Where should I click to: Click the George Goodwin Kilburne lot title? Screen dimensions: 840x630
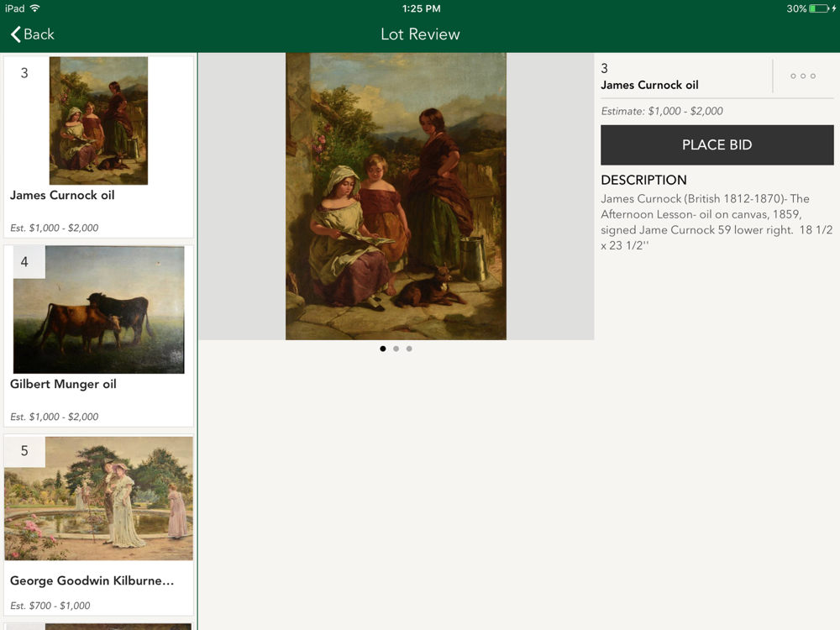click(92, 580)
